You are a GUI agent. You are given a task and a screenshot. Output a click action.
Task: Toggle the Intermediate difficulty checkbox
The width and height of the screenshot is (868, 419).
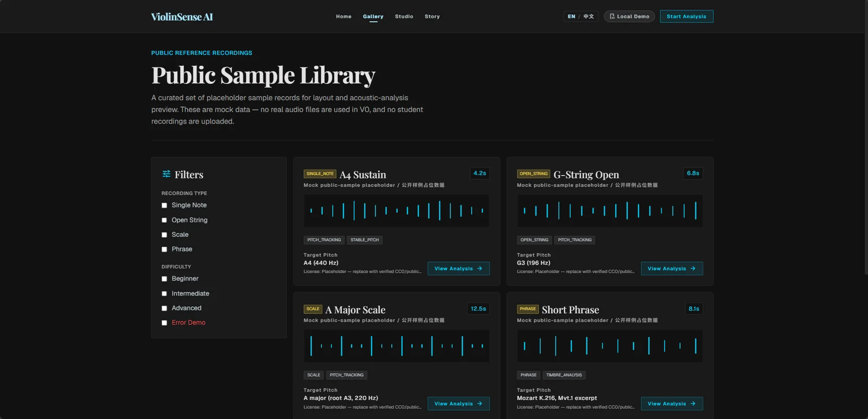(x=164, y=294)
